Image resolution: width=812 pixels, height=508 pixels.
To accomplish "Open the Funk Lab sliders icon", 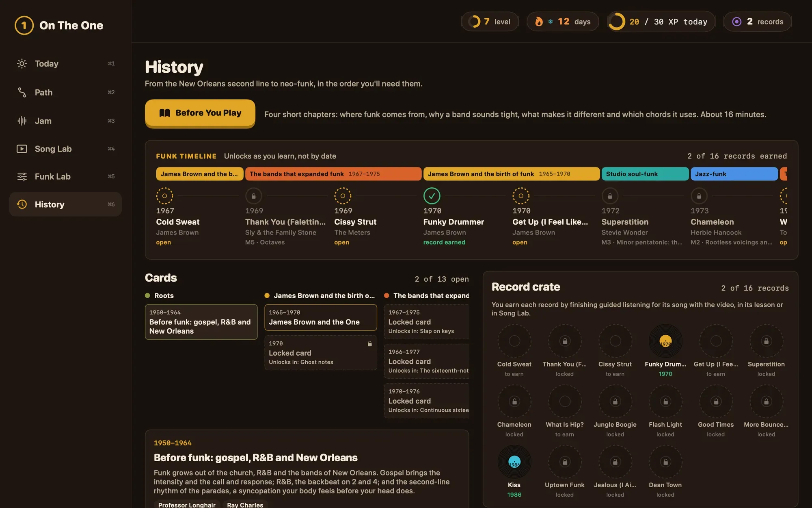I will tap(22, 176).
